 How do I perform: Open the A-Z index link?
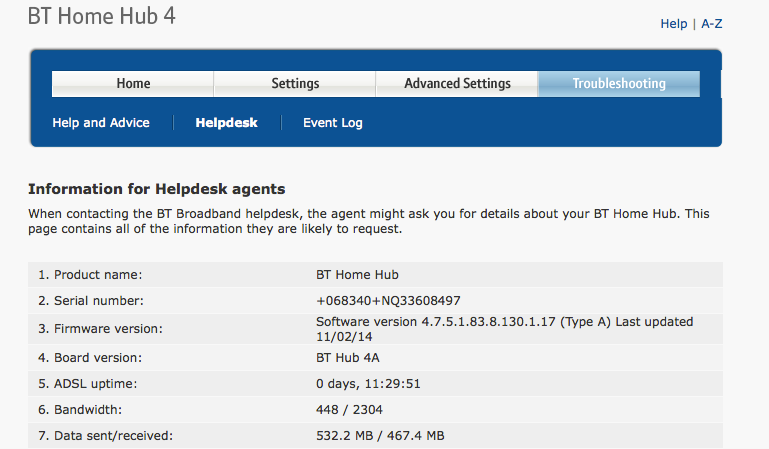[x=712, y=24]
